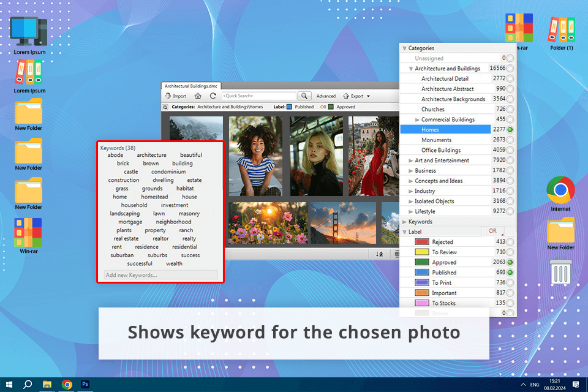Open the Win-rar desktop icon on left
Screen dimensions: 588x392
tap(29, 236)
